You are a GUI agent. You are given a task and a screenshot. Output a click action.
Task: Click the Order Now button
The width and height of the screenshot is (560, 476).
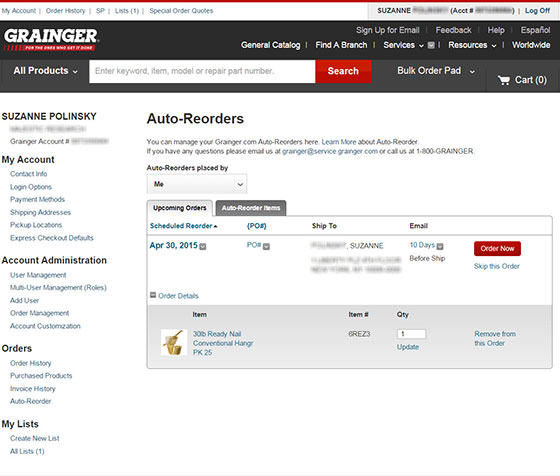(497, 249)
